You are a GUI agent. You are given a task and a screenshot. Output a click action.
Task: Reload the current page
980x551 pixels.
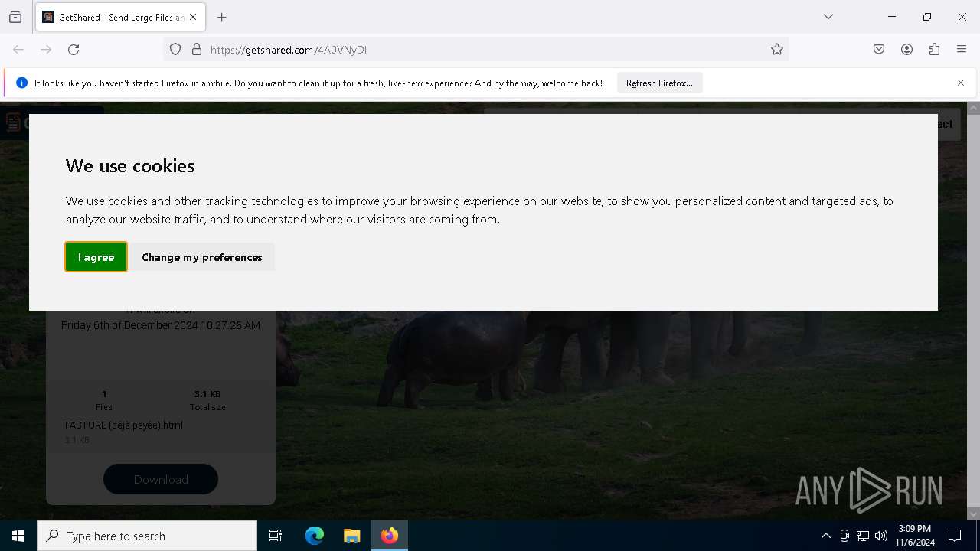click(73, 50)
